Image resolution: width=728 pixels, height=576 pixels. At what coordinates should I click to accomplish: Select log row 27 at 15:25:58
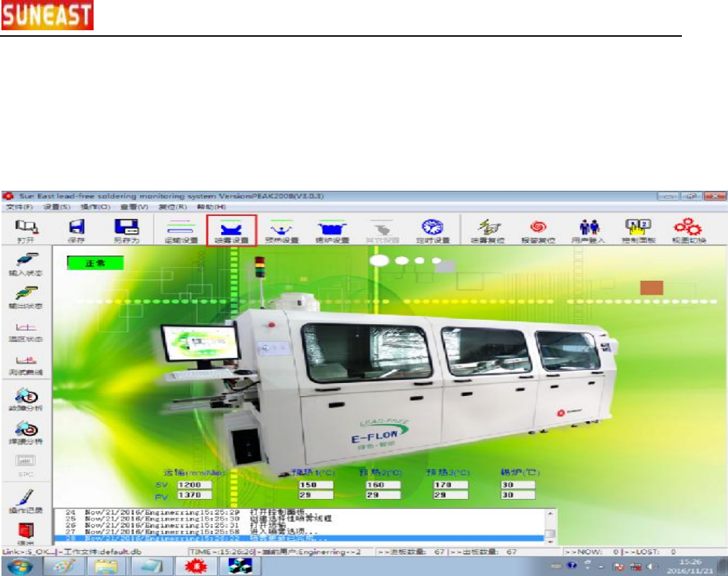(300, 531)
